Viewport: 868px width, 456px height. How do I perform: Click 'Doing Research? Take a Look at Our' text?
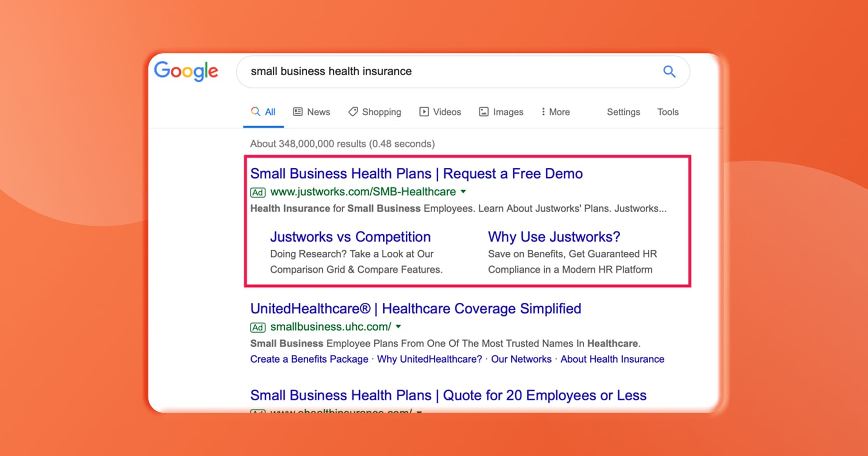352,254
